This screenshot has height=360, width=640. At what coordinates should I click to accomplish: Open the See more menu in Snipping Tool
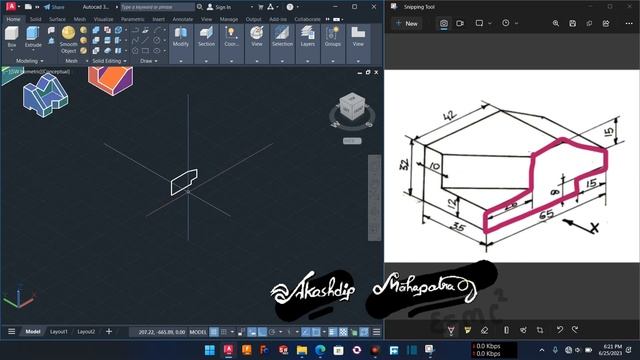click(629, 23)
